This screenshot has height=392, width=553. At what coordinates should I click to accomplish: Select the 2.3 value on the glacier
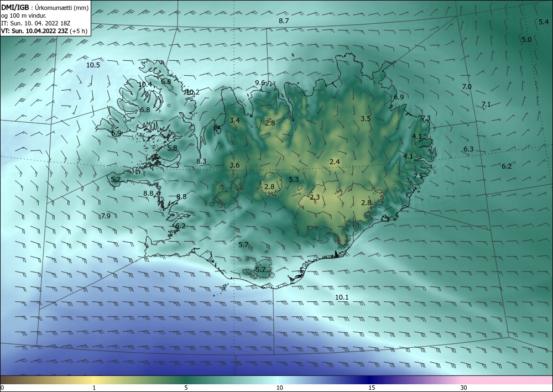[x=315, y=197]
